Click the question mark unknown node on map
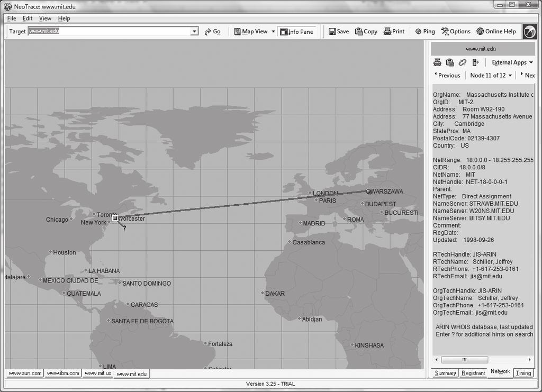This screenshot has height=392, width=542. 124,228
